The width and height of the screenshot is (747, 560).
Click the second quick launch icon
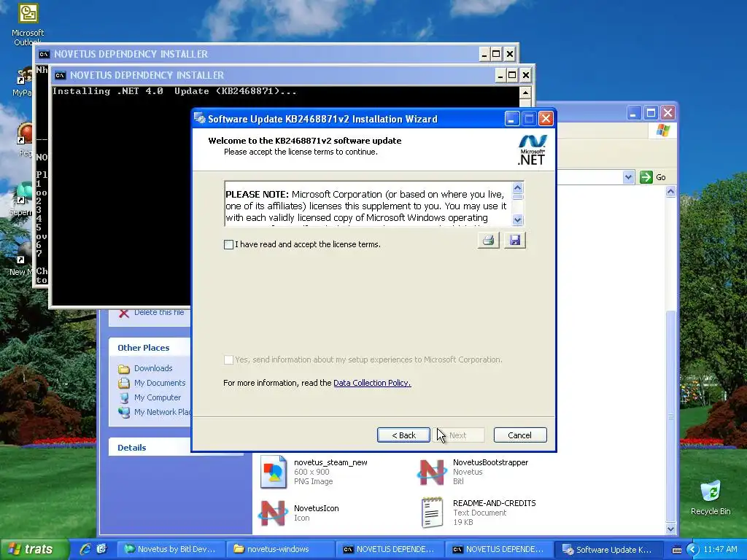pyautogui.click(x=101, y=549)
